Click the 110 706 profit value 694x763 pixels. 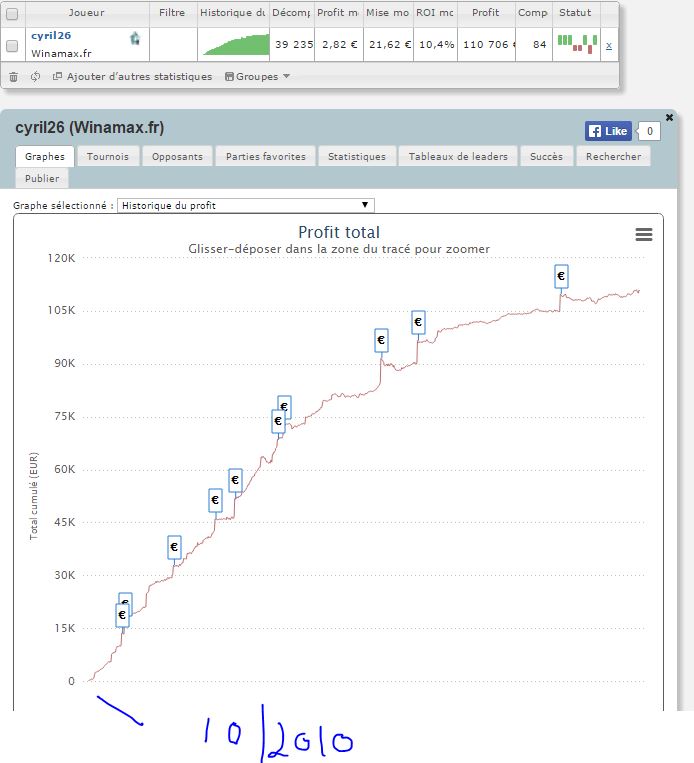point(489,44)
